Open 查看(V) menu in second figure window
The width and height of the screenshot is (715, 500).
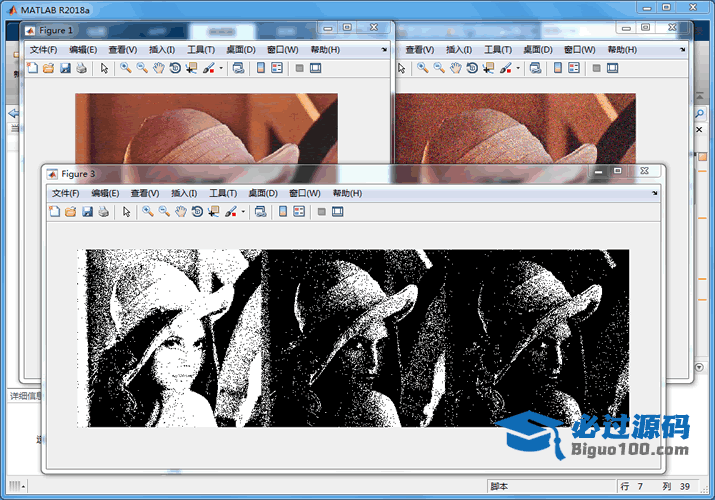[420, 50]
